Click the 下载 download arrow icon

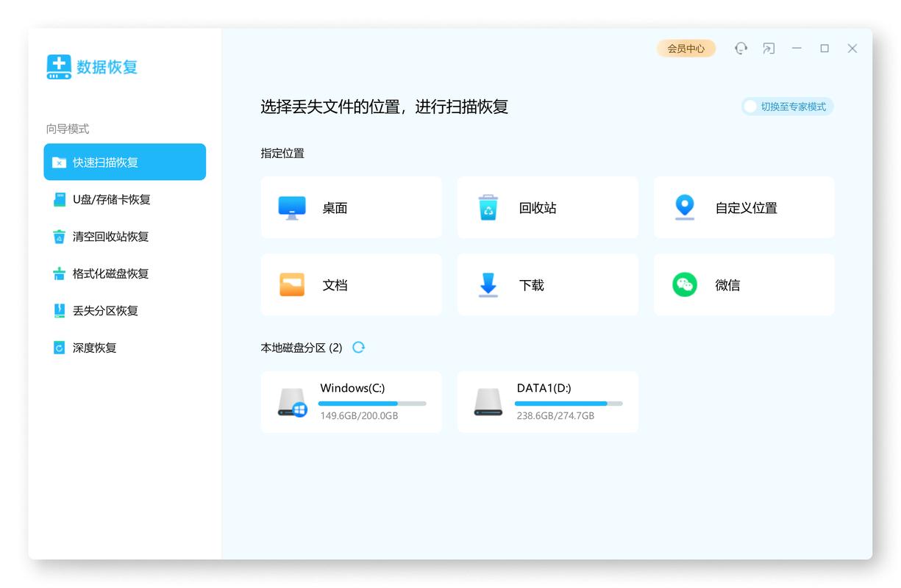(x=488, y=284)
